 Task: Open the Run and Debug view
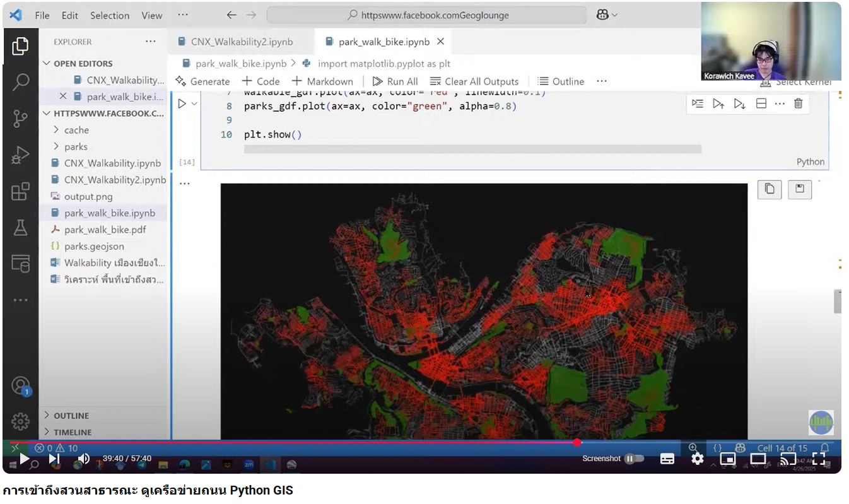[x=21, y=155]
